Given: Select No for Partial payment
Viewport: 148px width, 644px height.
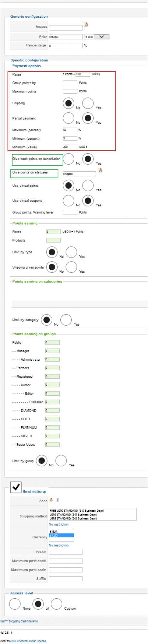Looking at the screenshot, I should [x=68, y=118].
